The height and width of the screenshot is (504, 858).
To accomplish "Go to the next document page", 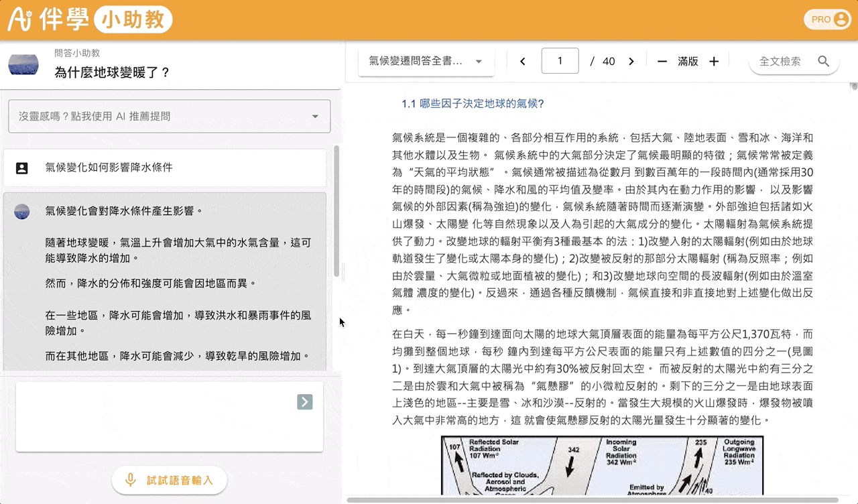I will click(631, 62).
